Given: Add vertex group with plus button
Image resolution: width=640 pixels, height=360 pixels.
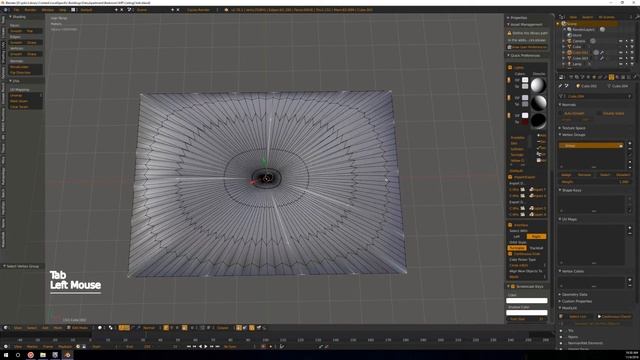Looking at the screenshot, I should click(x=630, y=143).
